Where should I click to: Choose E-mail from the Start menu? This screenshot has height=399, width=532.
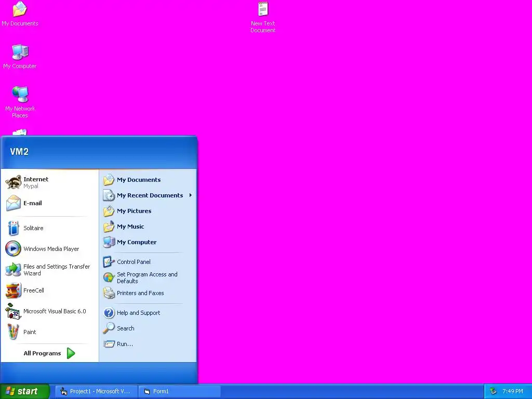coord(33,203)
